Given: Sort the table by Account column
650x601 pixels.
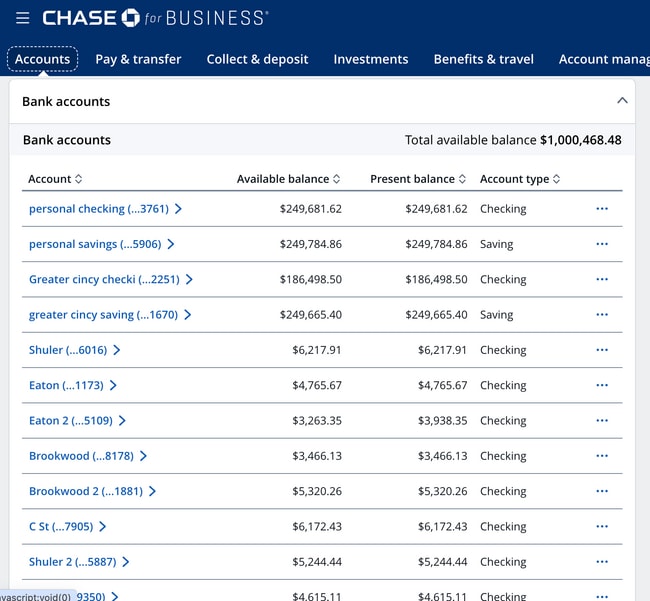Looking at the screenshot, I should click(55, 179).
